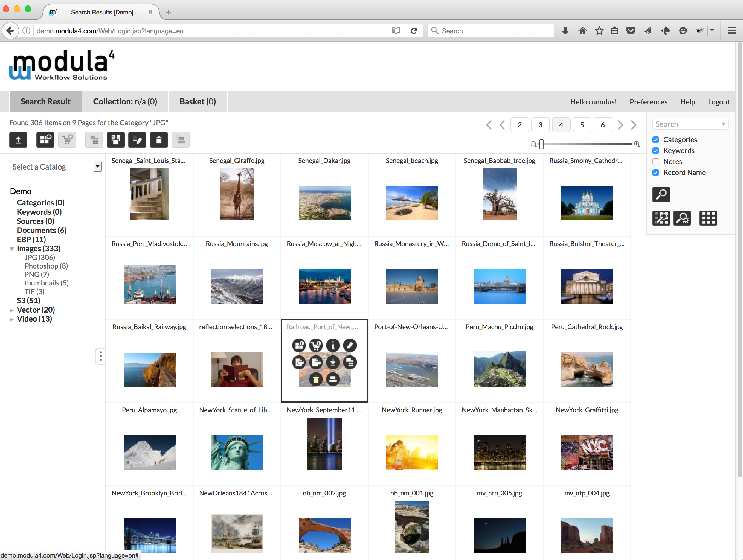This screenshot has width=743, height=560.
Task: Go to the next results page arrow
Action: tap(620, 125)
